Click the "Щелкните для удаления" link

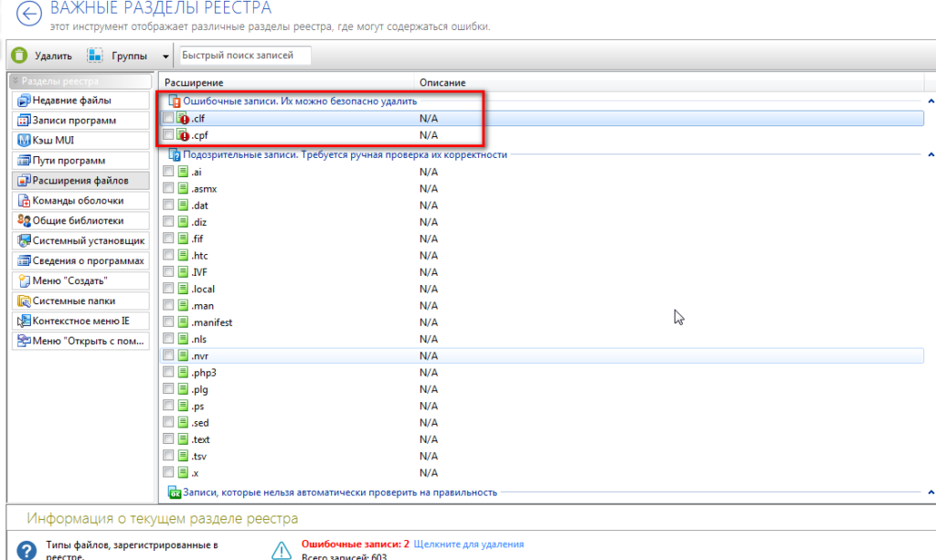click(x=468, y=544)
